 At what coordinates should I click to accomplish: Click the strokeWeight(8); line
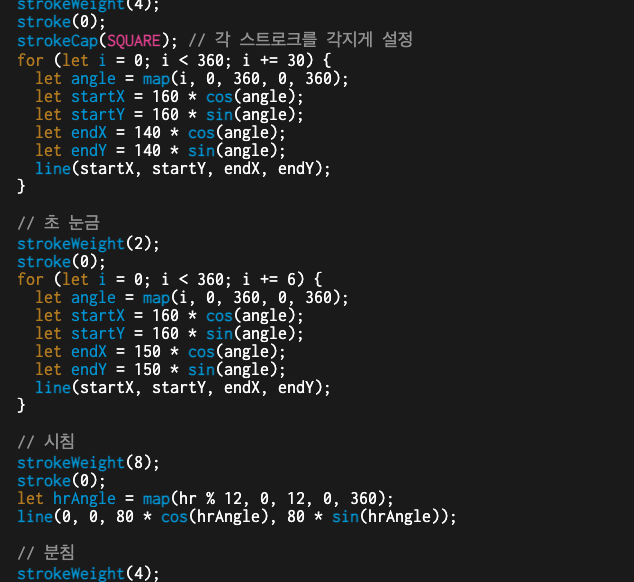[x=88, y=463]
